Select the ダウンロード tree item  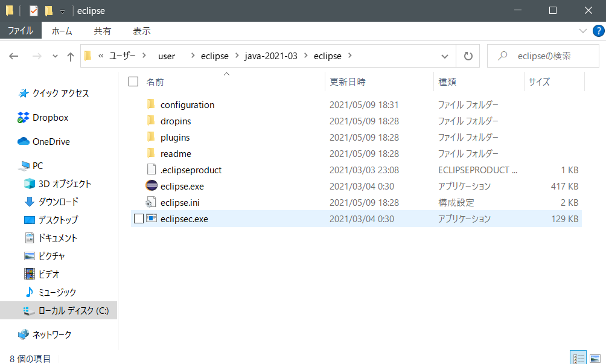click(x=59, y=202)
